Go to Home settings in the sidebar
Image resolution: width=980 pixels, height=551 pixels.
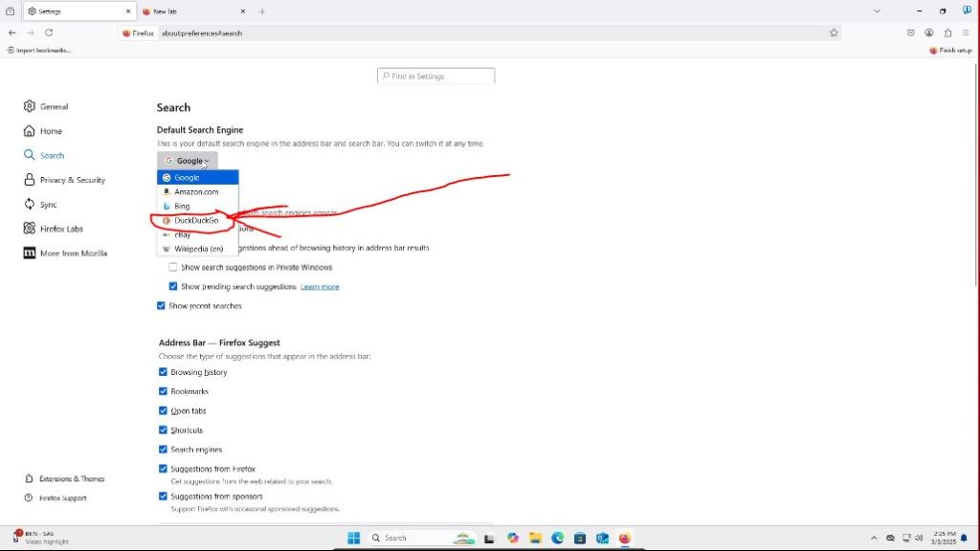(x=43, y=130)
